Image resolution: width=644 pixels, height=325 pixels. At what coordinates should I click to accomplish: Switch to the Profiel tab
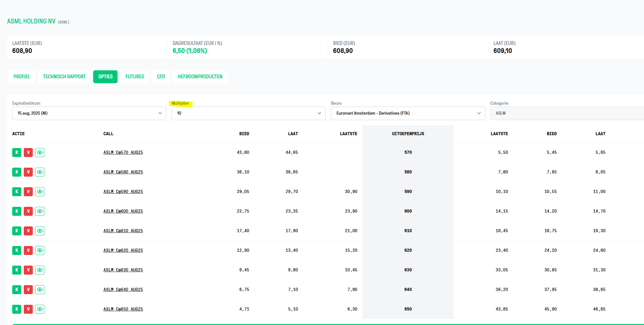[22, 77]
